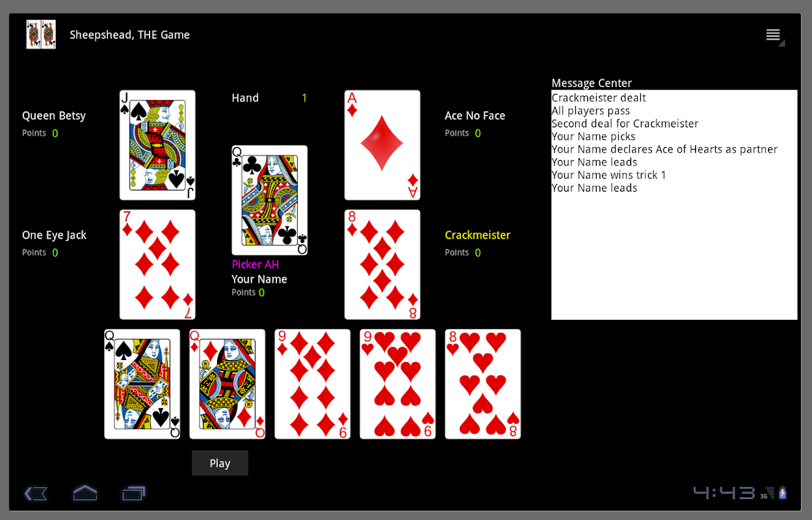The image size is (812, 520).
Task: Tap the played Queen of Clubs card
Action: [270, 200]
